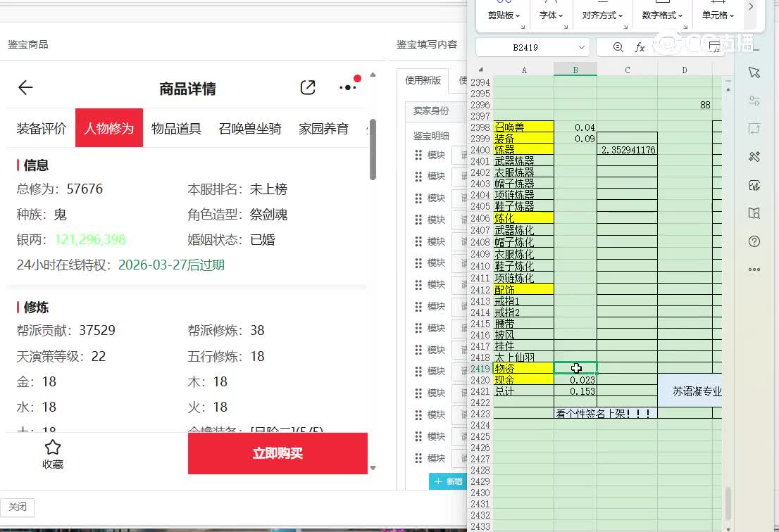
Task: Expand the 数字格式 dropdown group
Action: click(x=662, y=15)
